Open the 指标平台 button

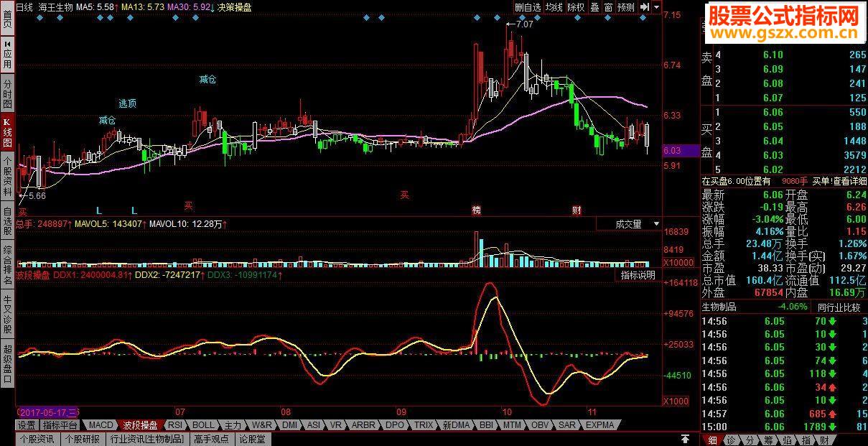(60, 425)
